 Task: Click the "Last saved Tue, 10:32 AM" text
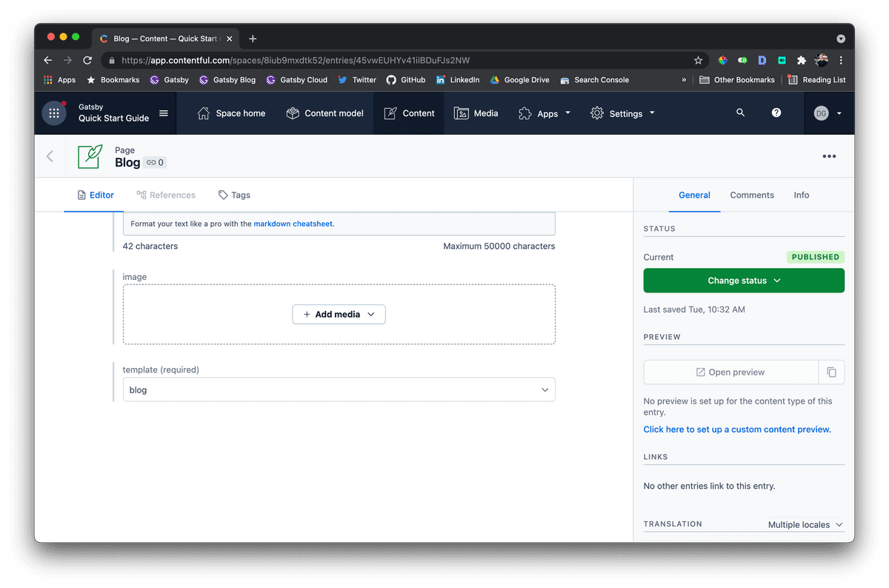[694, 310]
